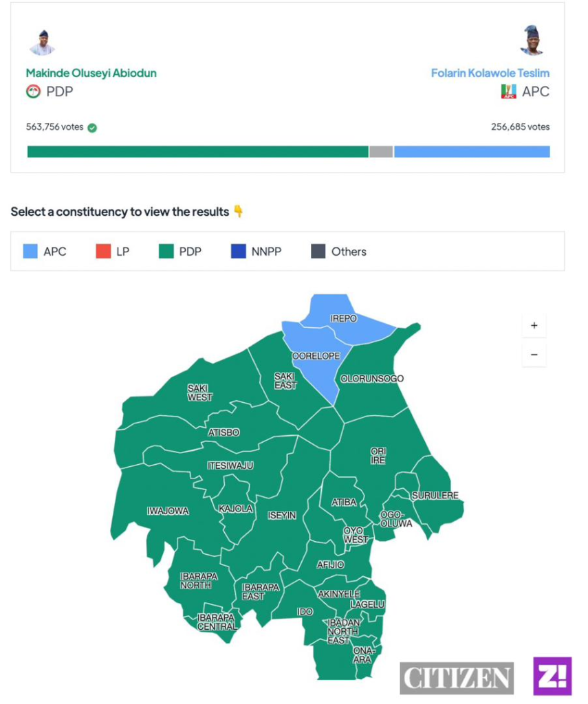Click the APC light blue legend swatch

point(30,252)
